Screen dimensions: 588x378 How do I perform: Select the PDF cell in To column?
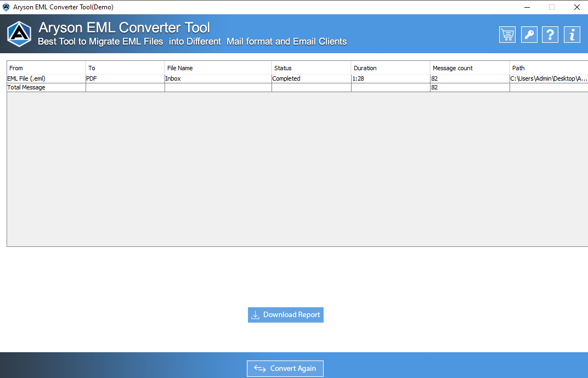(125, 79)
